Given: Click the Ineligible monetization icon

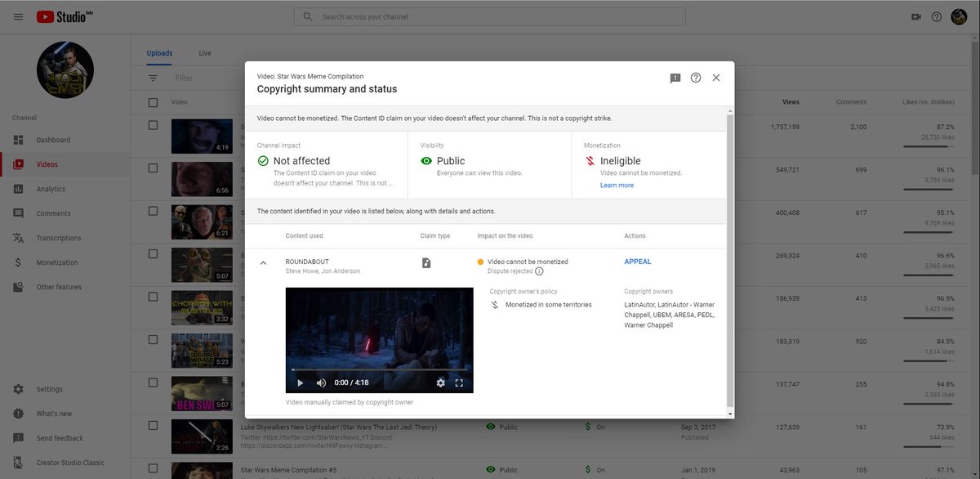Looking at the screenshot, I should [590, 161].
